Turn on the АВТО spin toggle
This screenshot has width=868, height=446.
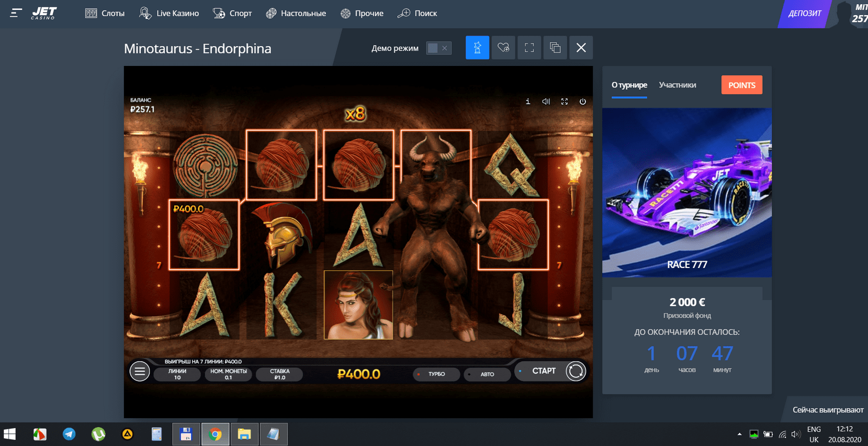[x=487, y=374]
